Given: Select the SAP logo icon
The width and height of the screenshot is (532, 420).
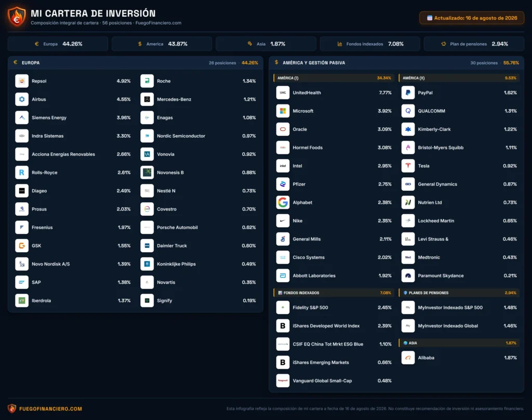Looking at the screenshot, I should (22, 282).
